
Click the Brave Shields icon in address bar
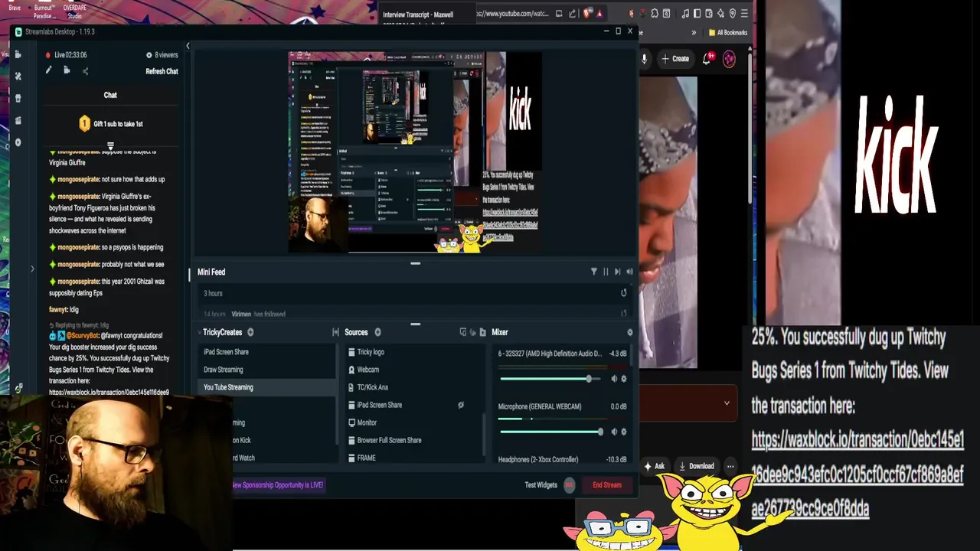click(588, 14)
